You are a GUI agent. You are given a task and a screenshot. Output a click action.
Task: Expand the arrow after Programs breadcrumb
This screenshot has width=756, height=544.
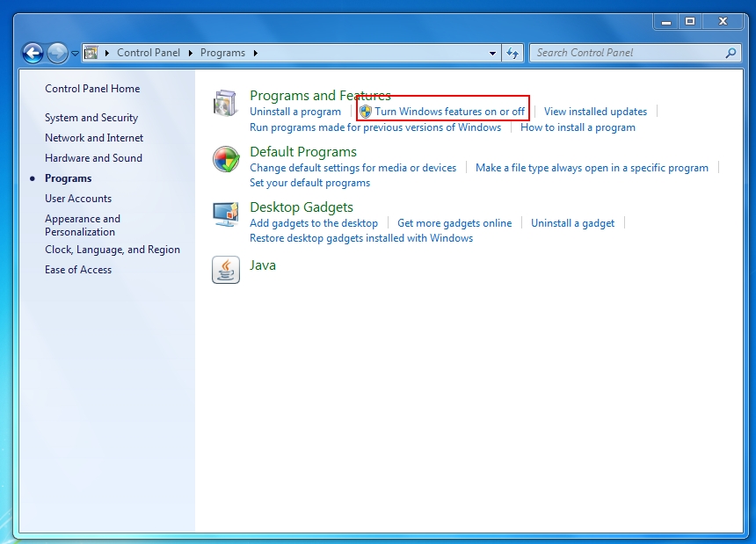tap(256, 53)
